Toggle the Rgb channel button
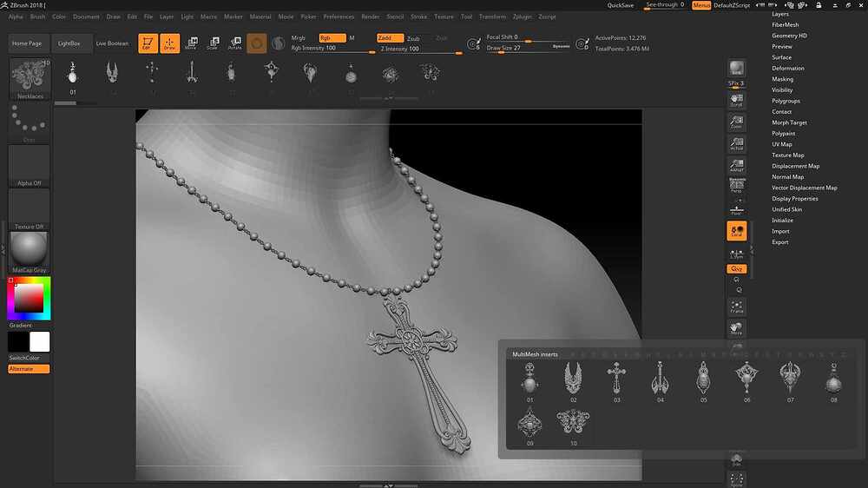 click(x=332, y=37)
